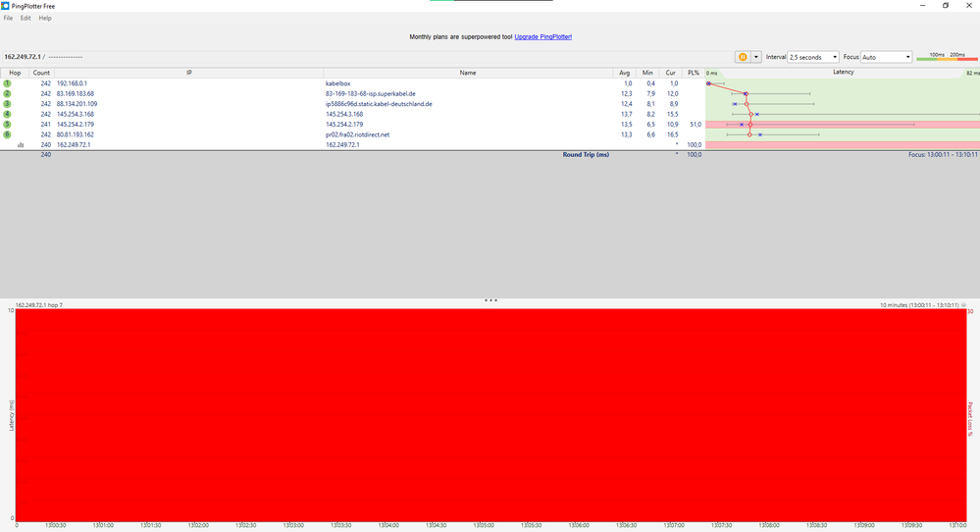Screen dimensions: 980x532
Task: Click hop 1 latency graph row
Action: [843, 83]
